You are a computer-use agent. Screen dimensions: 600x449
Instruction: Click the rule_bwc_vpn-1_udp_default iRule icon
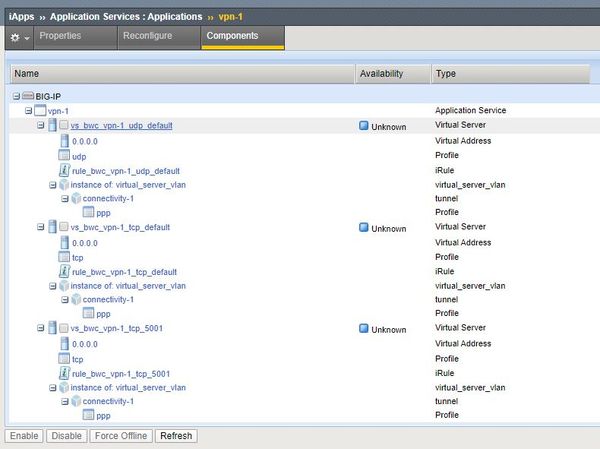(x=64, y=171)
